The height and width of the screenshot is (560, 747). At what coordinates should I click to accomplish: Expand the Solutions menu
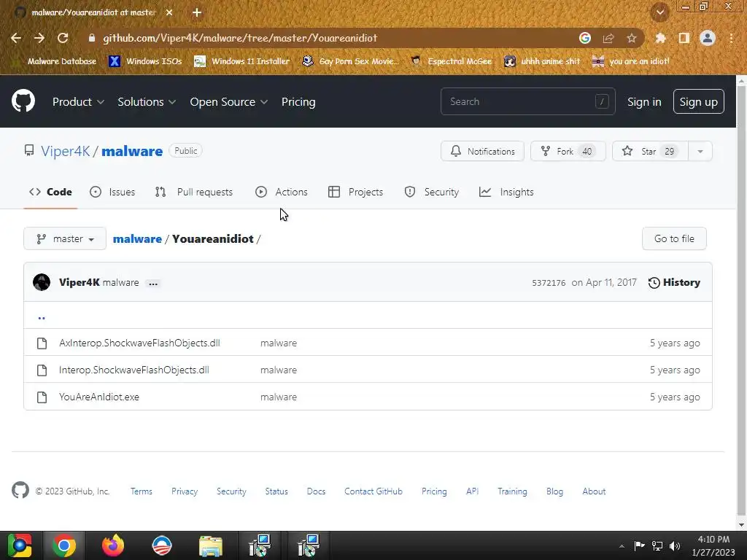tap(147, 102)
